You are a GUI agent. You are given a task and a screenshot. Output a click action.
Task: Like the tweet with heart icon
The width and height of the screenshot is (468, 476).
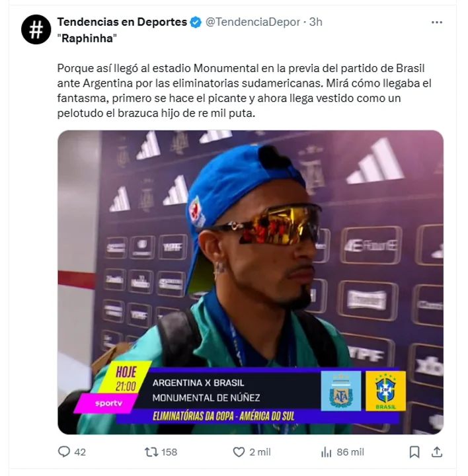(239, 452)
